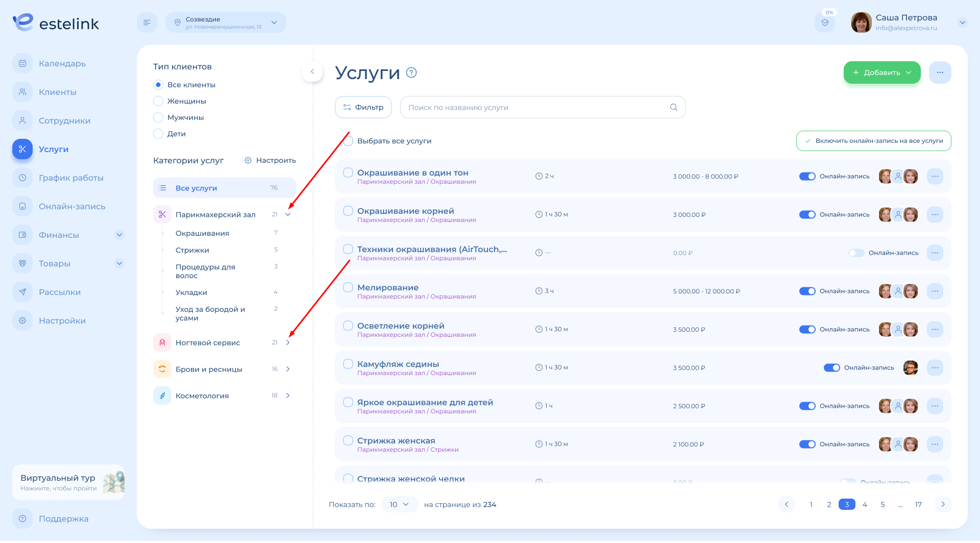The width and height of the screenshot is (980, 543).
Task: Collapse the category side panel arrow
Action: (x=312, y=71)
